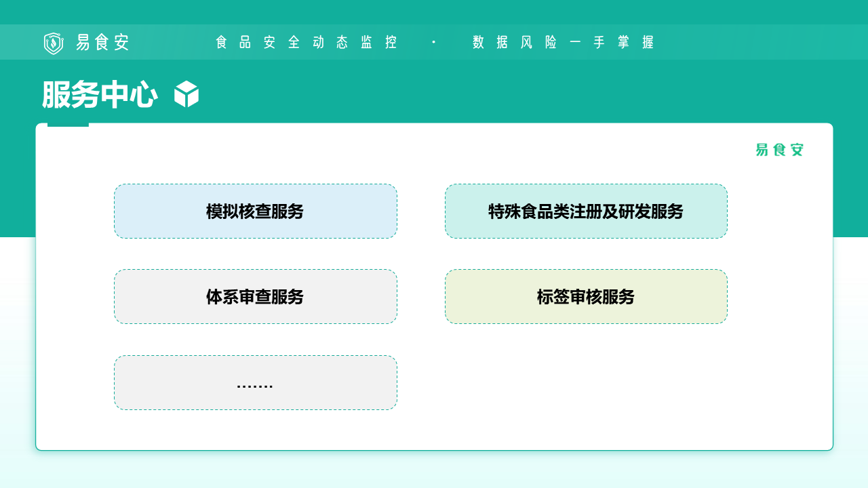Image resolution: width=868 pixels, height=488 pixels.
Task: Click the header band right of the slogans
Action: [x=759, y=42]
